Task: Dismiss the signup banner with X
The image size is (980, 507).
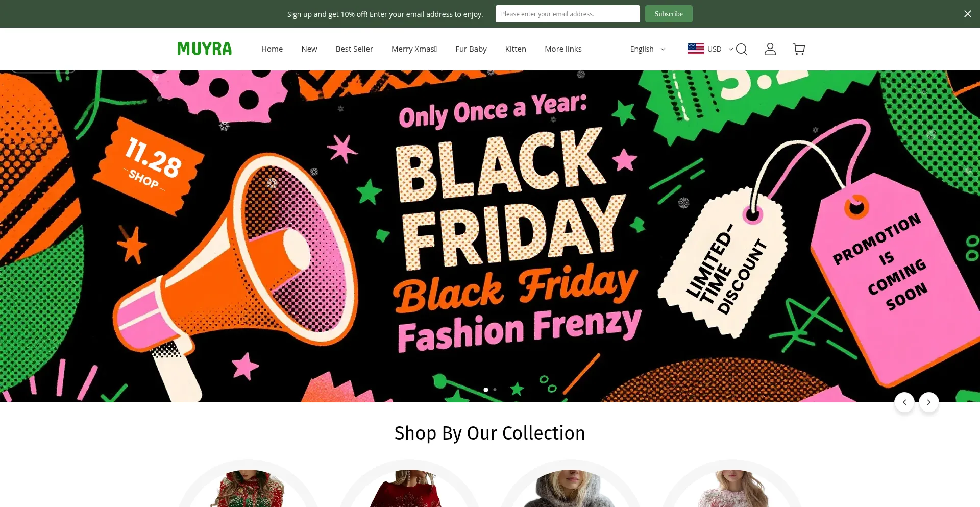Action: coord(967,14)
